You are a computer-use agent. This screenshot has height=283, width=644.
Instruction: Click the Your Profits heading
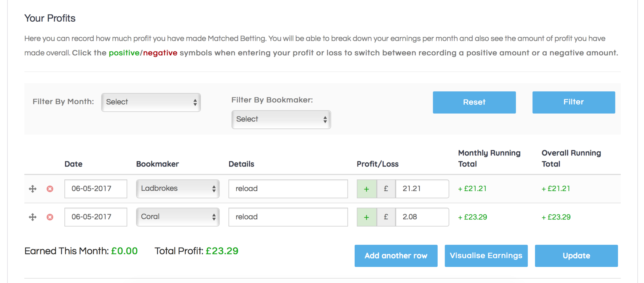(x=50, y=18)
